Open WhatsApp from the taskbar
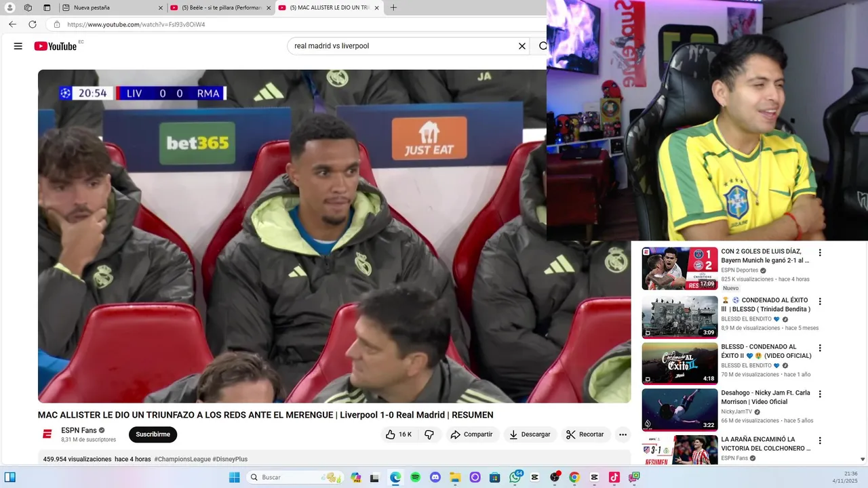Viewport: 868px width, 488px height. tap(515, 477)
